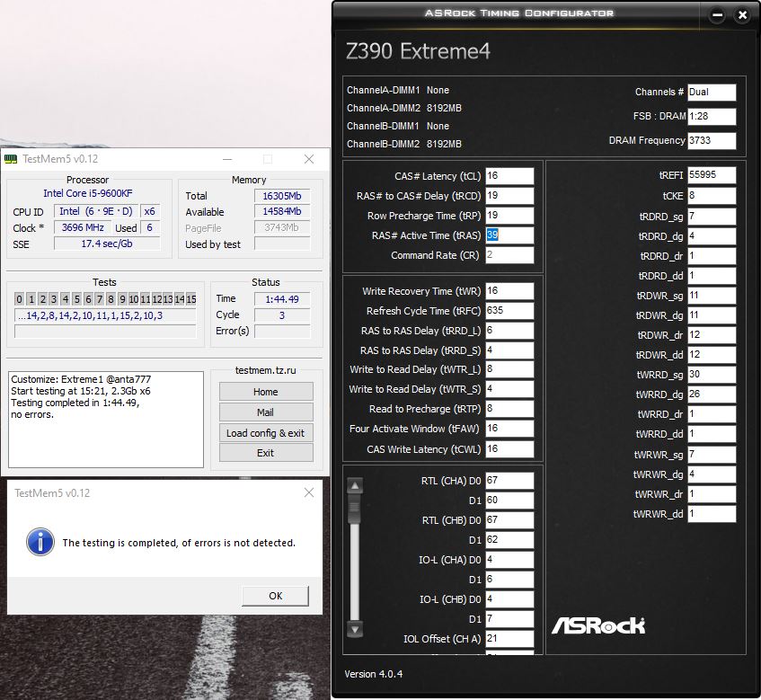This screenshot has width=761, height=700.
Task: Click the tRCD value field
Action: tap(509, 196)
